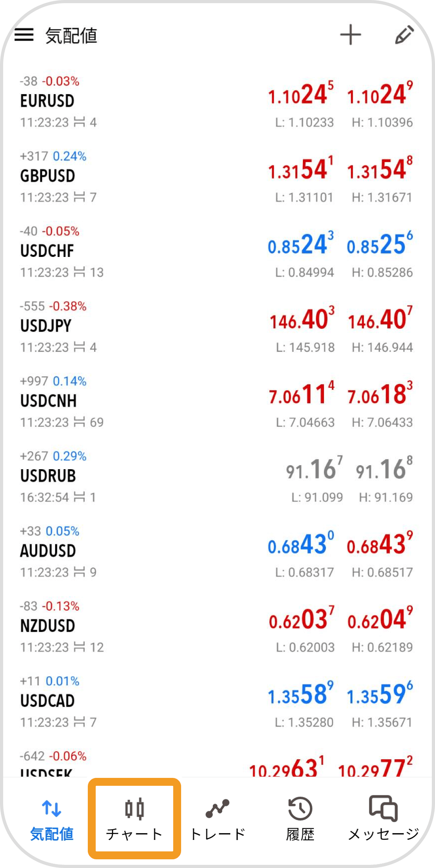Tap the pencil edit icon
Screen dimensions: 435x868
404,35
